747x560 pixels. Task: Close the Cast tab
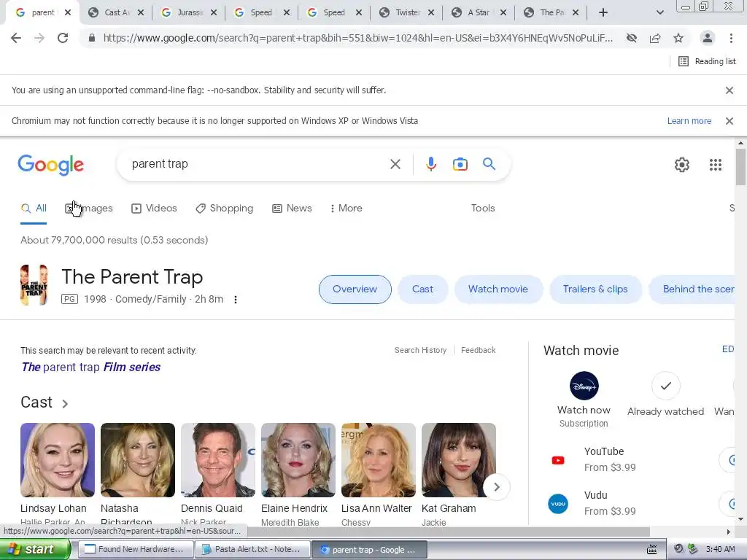141,12
